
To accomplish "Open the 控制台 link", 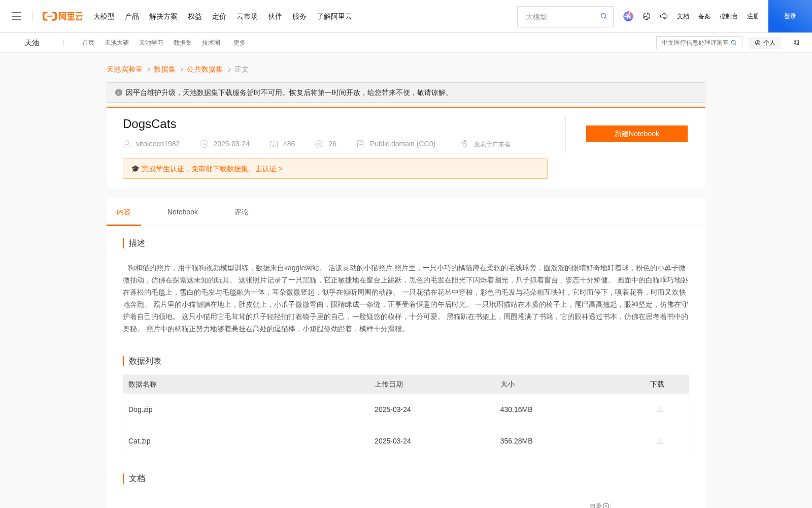I will (728, 16).
